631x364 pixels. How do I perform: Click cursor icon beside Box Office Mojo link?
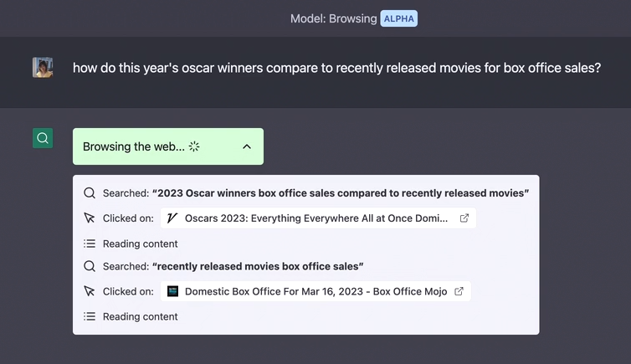[x=90, y=291]
